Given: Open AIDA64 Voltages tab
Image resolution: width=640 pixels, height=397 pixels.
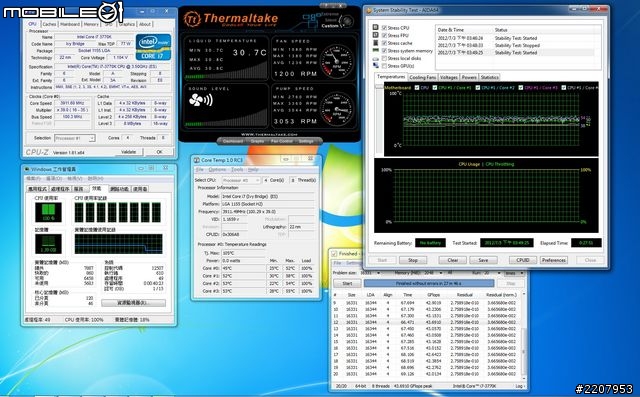Looking at the screenshot, I should tap(449, 77).
